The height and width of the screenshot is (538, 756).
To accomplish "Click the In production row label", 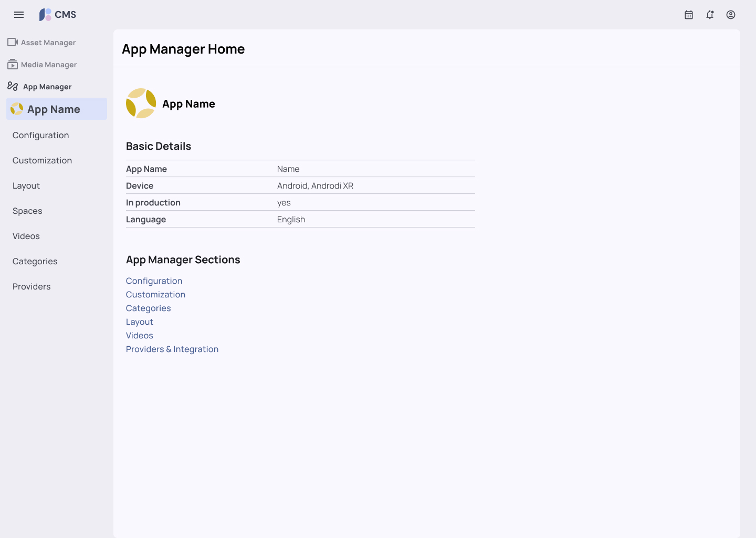I will (153, 202).
